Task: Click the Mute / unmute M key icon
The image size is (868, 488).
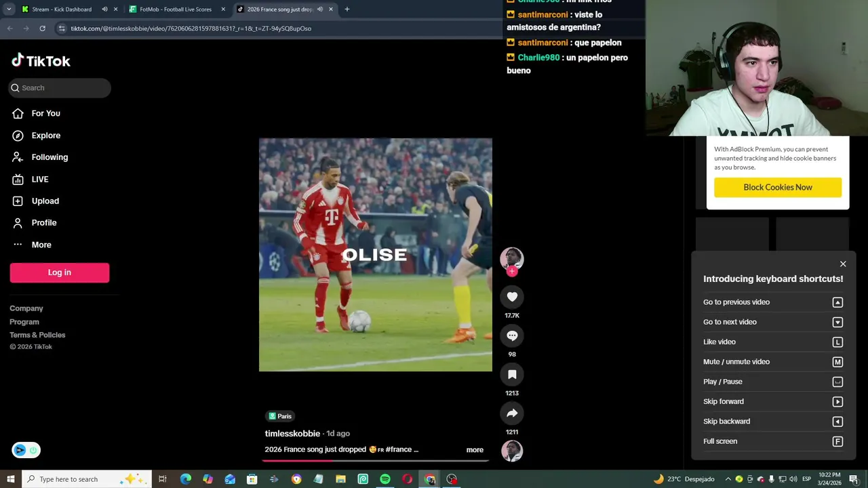Action: coord(837,362)
